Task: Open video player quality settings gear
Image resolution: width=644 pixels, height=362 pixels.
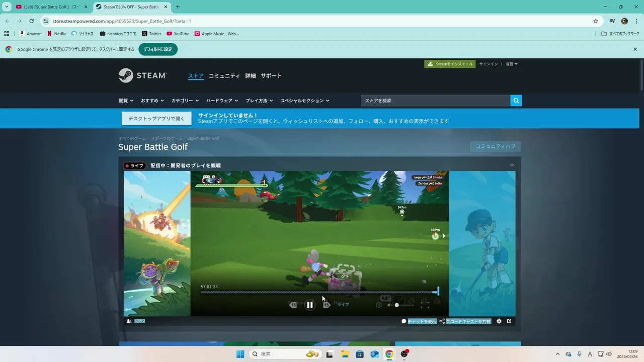Action: tap(379, 305)
